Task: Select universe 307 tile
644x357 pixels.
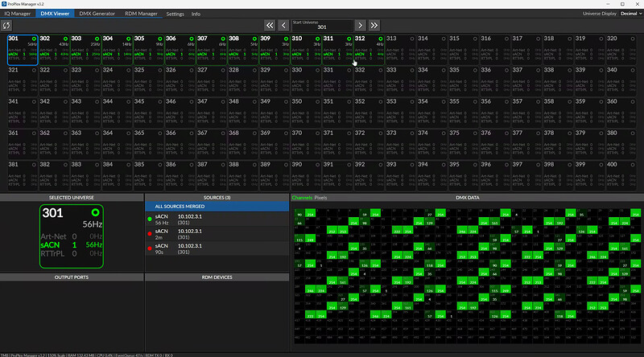Action: 212,50
